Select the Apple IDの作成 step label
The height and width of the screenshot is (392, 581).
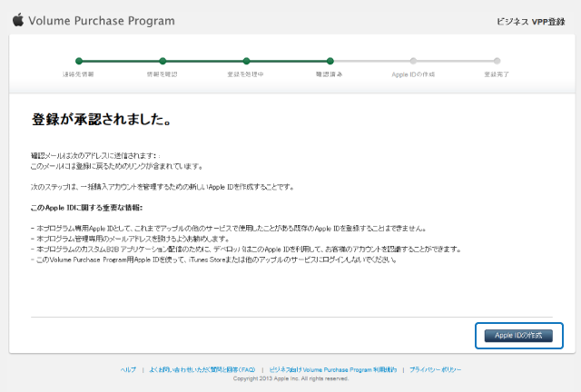(x=414, y=73)
